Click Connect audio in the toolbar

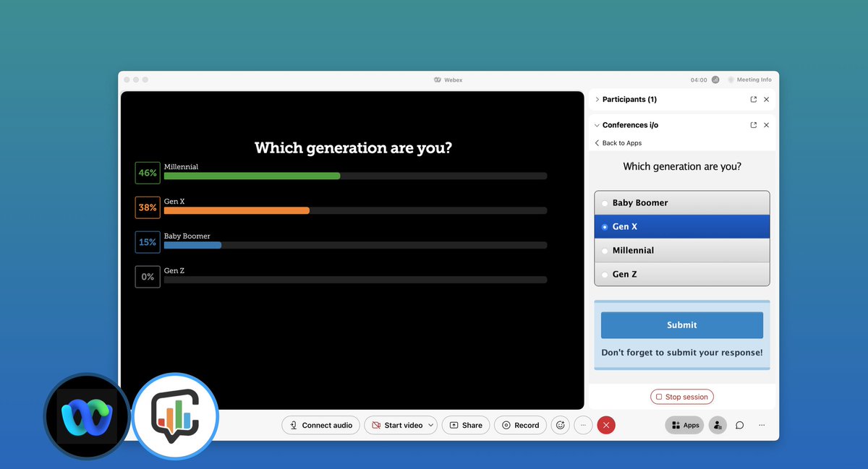320,425
